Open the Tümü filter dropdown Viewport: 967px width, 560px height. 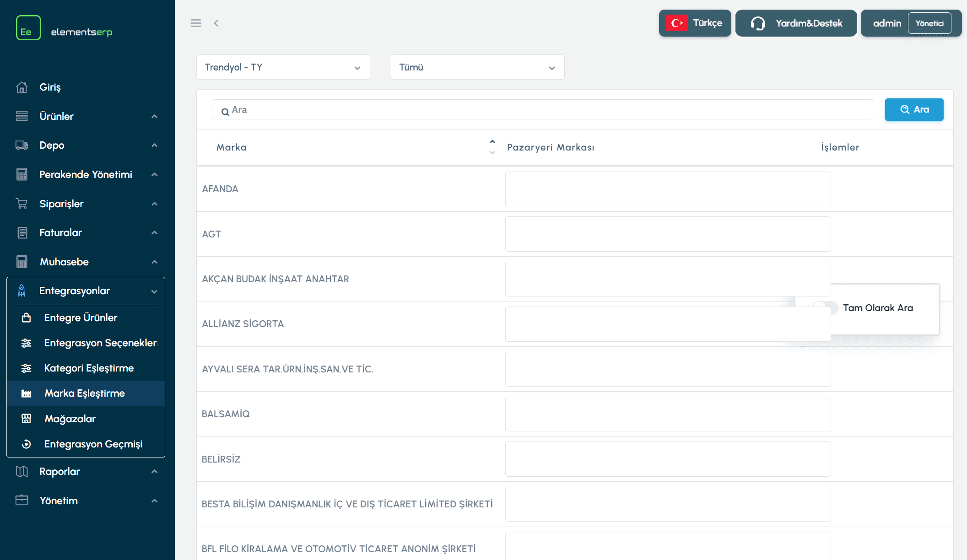pyautogui.click(x=477, y=67)
